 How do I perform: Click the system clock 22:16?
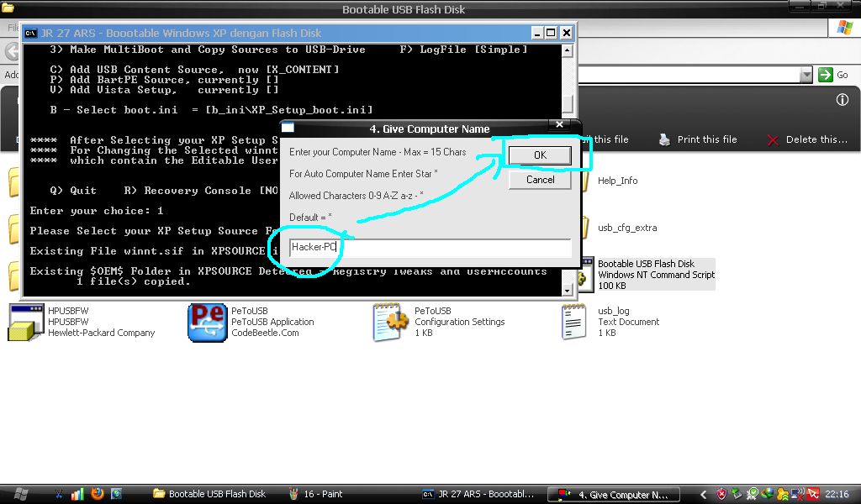(837, 494)
